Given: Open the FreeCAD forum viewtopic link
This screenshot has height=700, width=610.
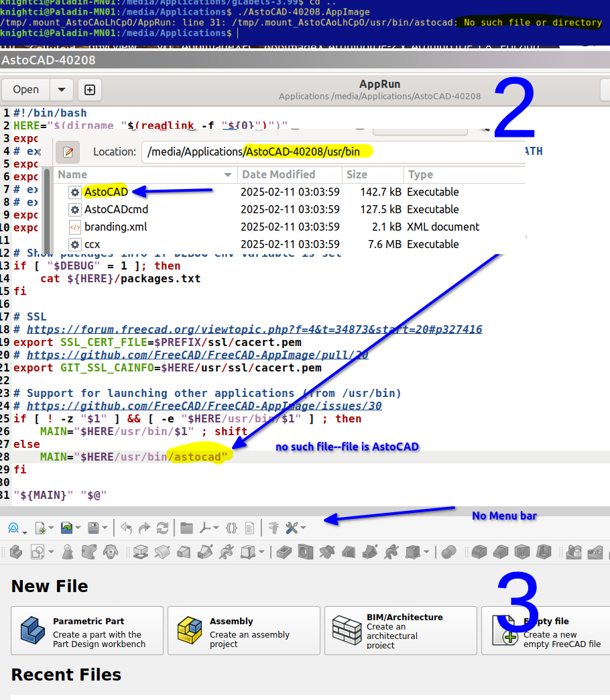Looking at the screenshot, I should coord(254,329).
